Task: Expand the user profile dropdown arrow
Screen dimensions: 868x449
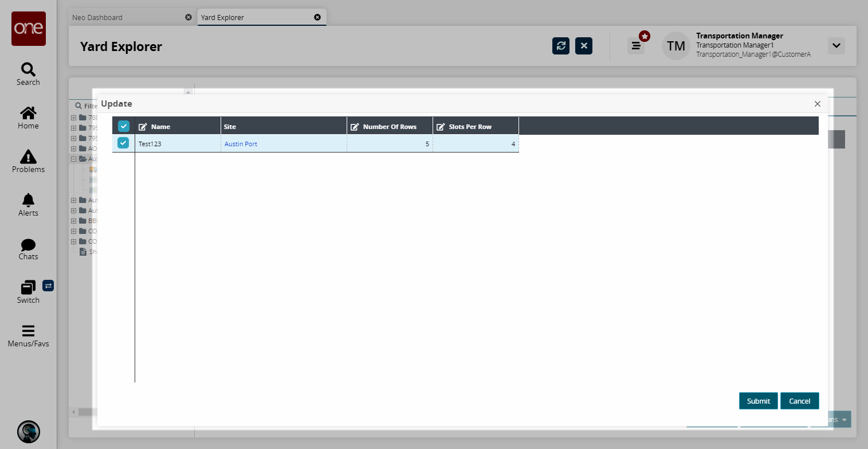Action: (x=836, y=46)
